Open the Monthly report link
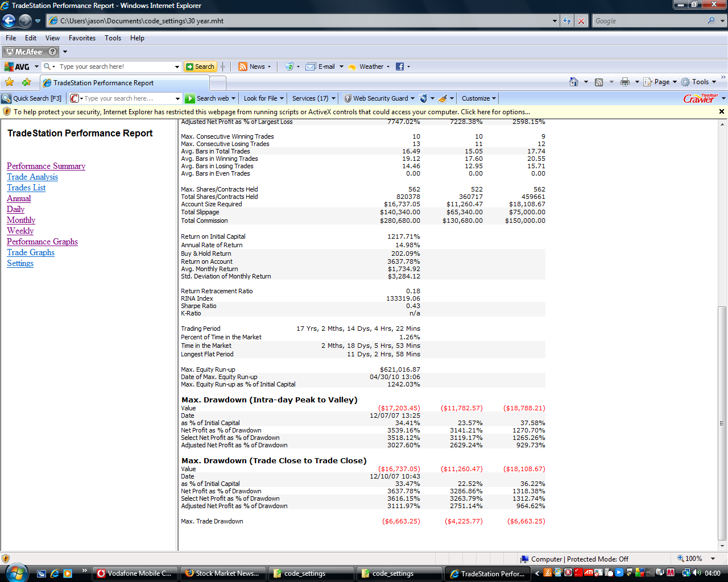 click(21, 220)
